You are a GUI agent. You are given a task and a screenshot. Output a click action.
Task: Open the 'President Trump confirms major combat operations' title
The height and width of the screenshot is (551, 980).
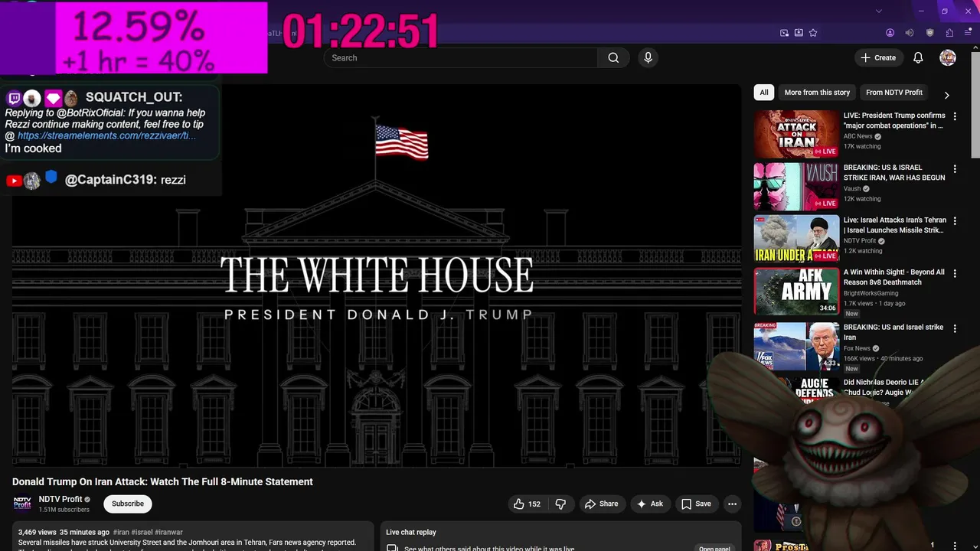pos(894,120)
